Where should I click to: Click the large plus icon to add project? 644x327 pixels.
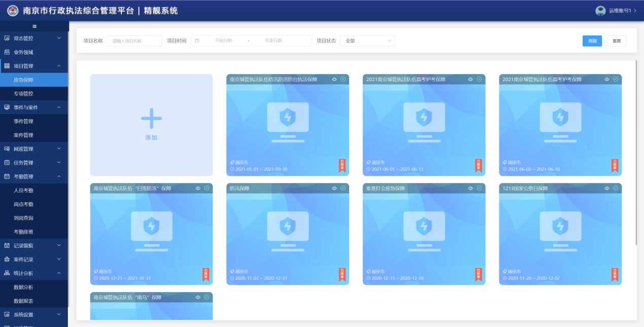(151, 119)
